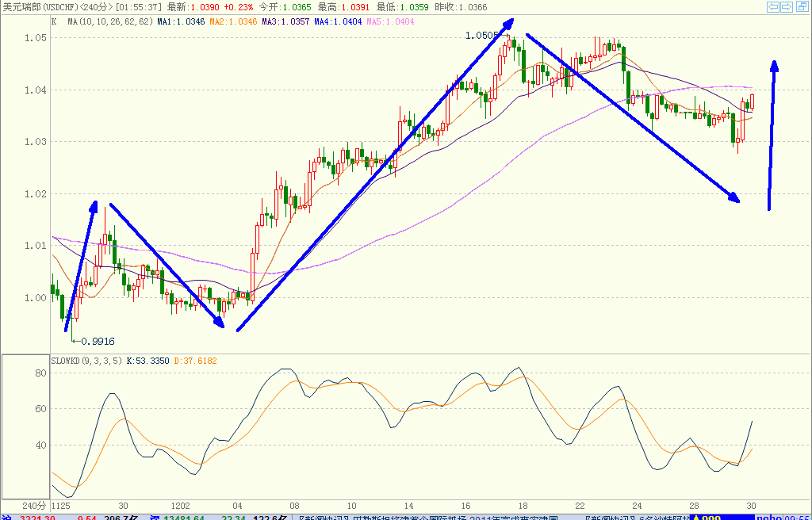Click the 最新:1.0390 latest price value
This screenshot has height=520, width=812.
coord(193,7)
